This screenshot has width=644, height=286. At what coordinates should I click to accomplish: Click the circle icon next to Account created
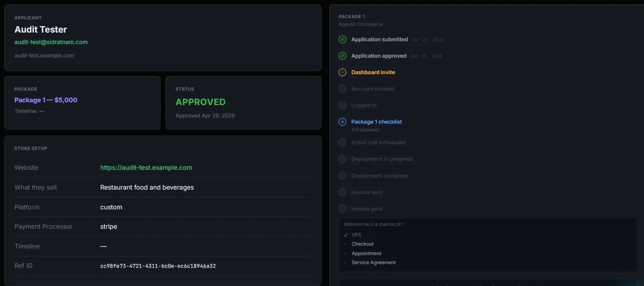[x=342, y=89]
